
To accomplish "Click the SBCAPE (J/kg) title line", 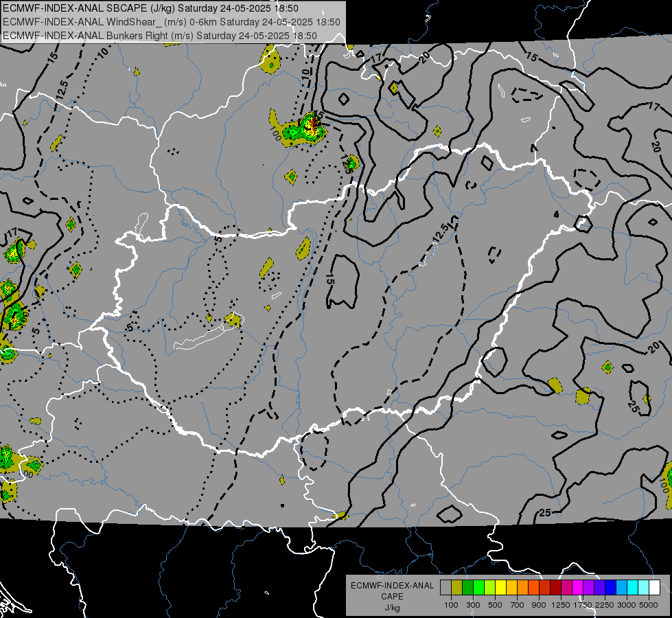I will tap(150, 8).
